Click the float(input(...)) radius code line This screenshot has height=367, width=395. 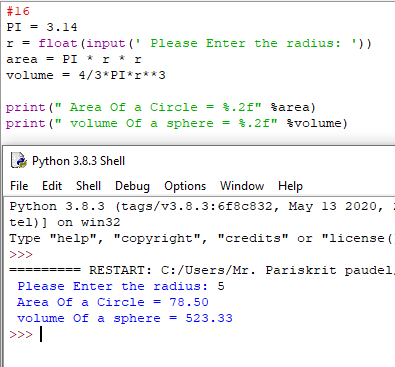pos(189,43)
